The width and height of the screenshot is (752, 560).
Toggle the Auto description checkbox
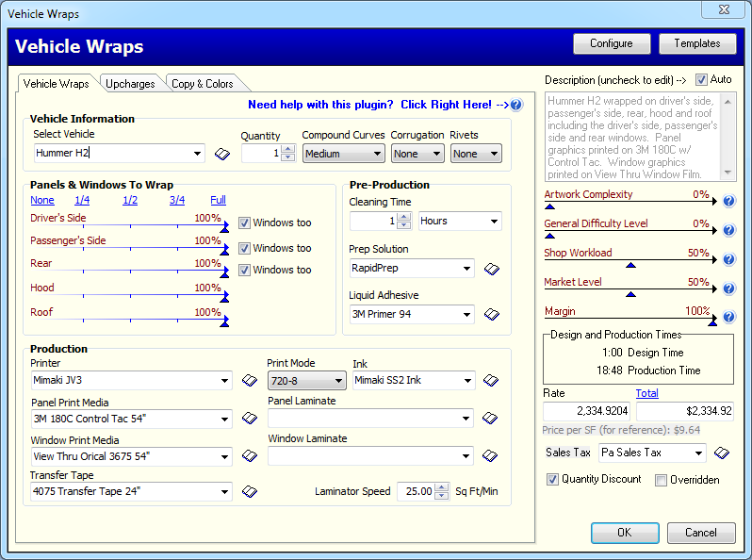click(701, 80)
